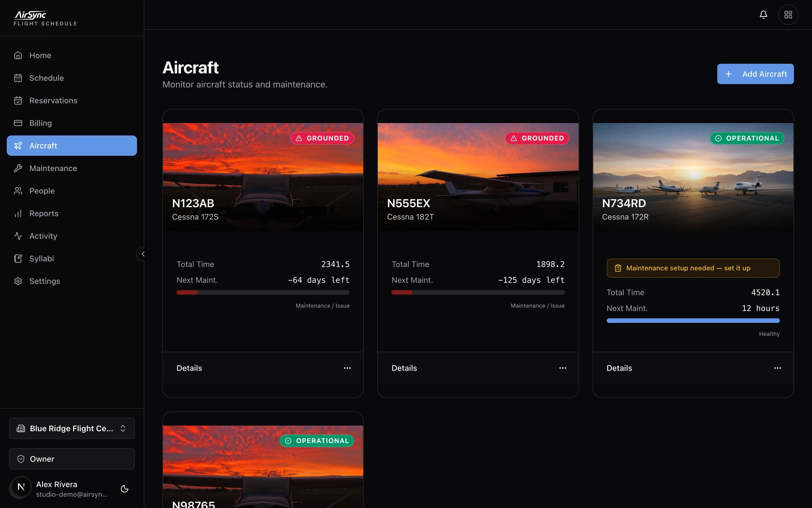The width and height of the screenshot is (812, 508).
Task: Open the more options menu for N555EX
Action: pos(563,368)
